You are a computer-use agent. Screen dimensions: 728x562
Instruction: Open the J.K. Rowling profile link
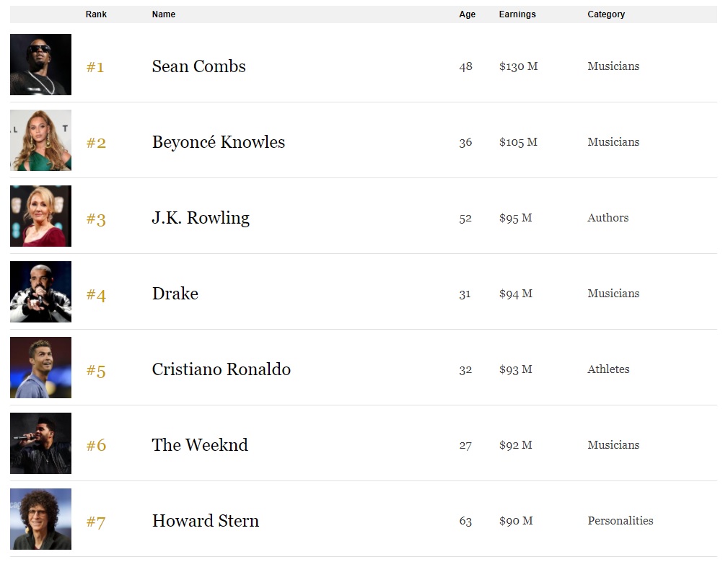[201, 218]
